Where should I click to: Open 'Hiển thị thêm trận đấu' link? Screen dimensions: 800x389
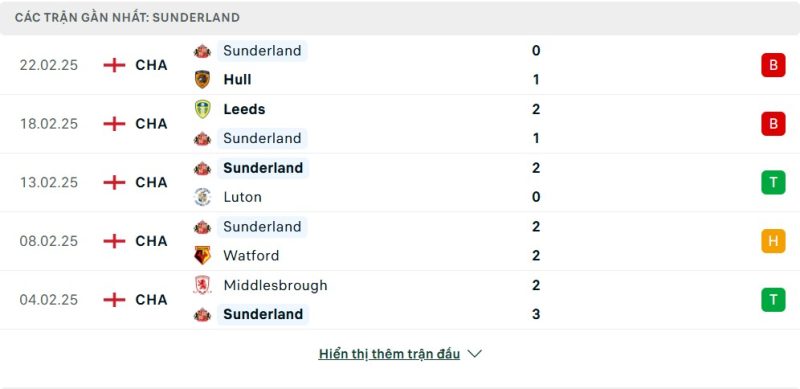point(389,354)
